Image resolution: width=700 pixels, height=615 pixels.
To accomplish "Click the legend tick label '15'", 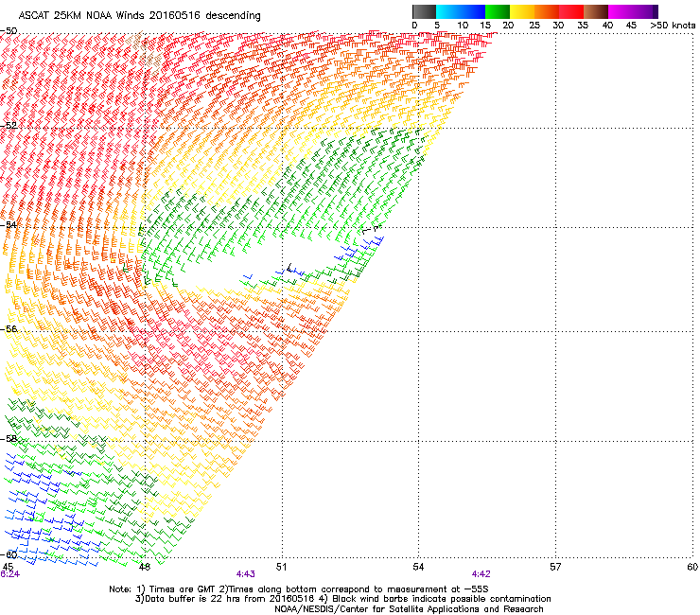I will coord(485,26).
